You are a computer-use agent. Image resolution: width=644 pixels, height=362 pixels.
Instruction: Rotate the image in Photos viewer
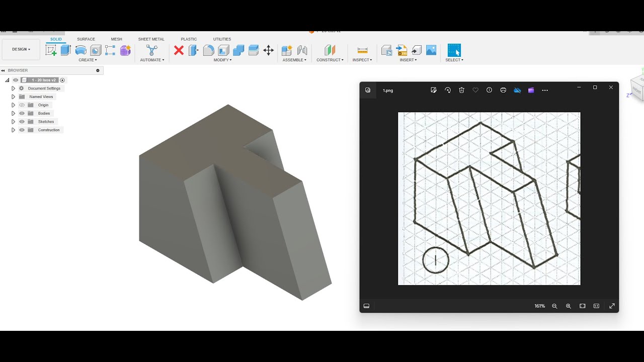pyautogui.click(x=448, y=90)
